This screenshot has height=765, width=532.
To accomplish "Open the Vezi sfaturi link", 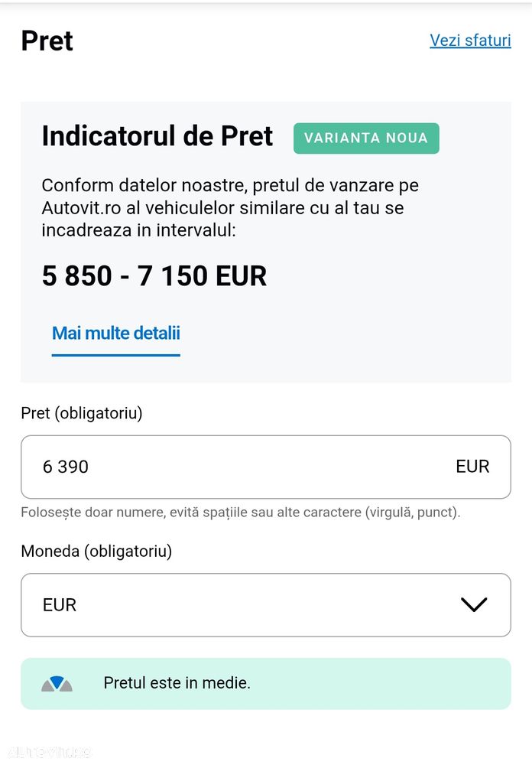I will tap(470, 41).
